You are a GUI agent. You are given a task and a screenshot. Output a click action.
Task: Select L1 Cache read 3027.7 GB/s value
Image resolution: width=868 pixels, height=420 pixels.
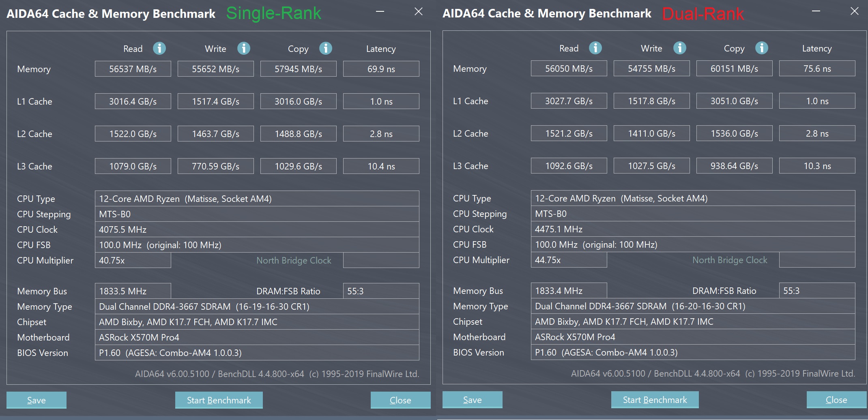(x=569, y=101)
